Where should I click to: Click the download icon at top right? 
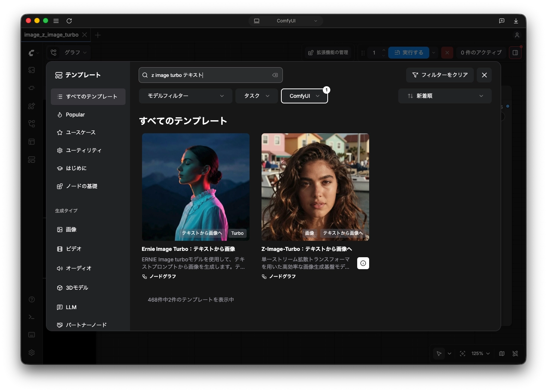coord(516,21)
